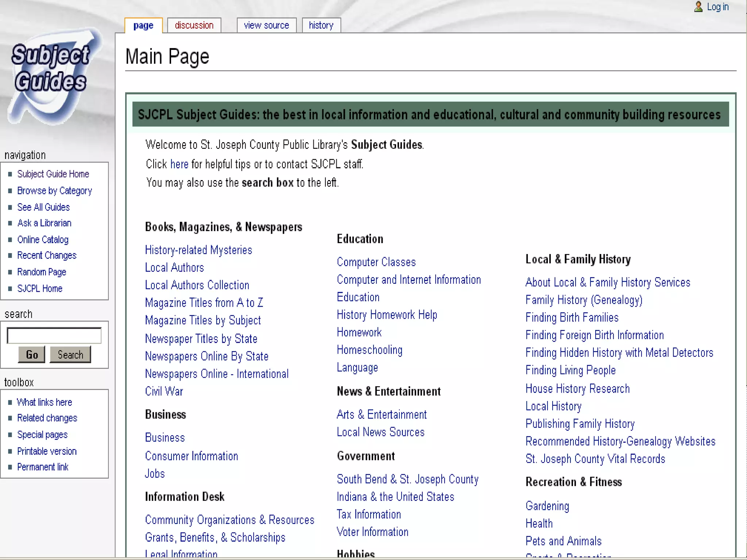Open the Tax Information guide

point(368,514)
